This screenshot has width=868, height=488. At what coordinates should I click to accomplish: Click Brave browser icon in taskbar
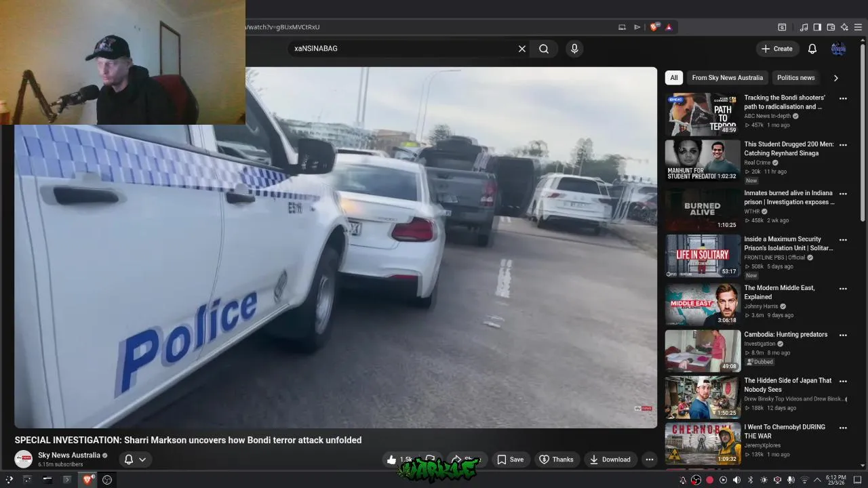click(x=87, y=479)
